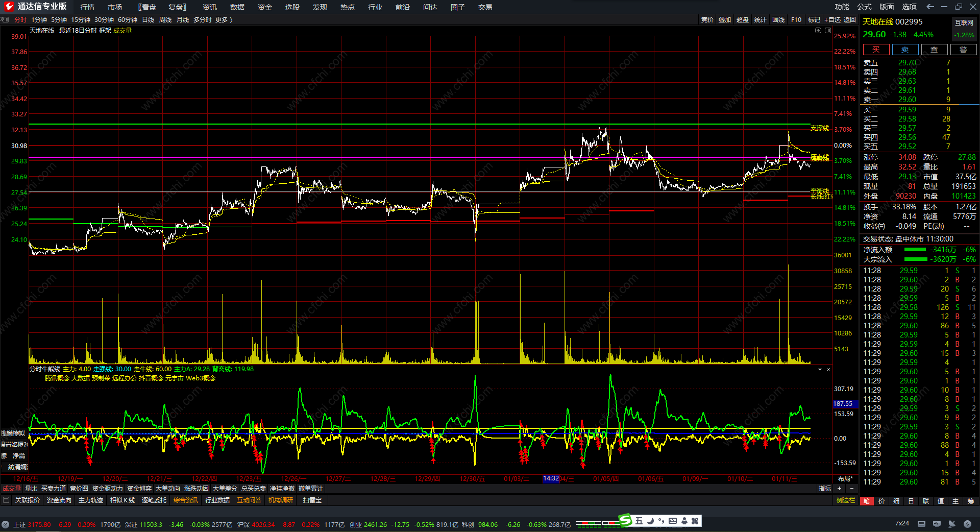Toggle the 侧边栏 sidebar display
Viewport: 980px width, 532px height.
click(845, 500)
